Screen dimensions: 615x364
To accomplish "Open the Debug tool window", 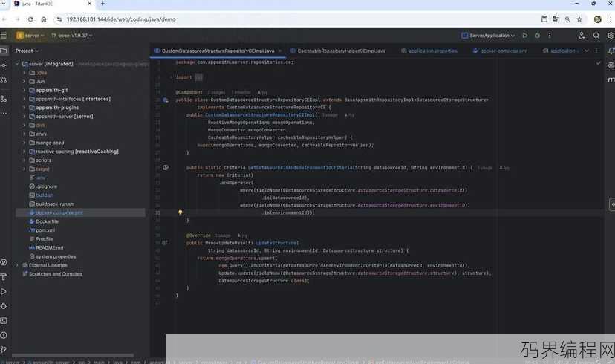I will (x=4, y=306).
